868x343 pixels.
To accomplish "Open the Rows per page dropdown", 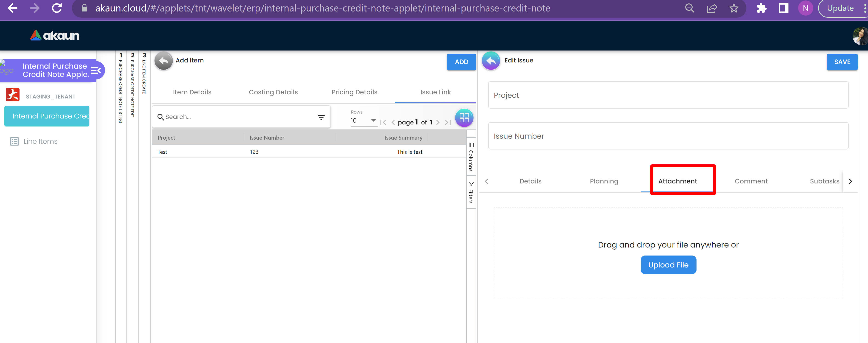I will coord(363,121).
